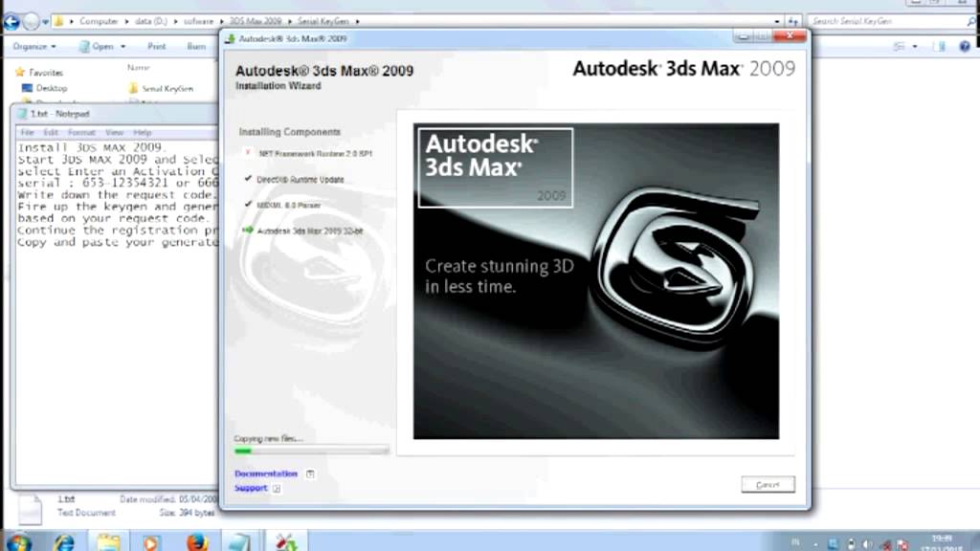This screenshot has height=551, width=980.
Task: Click the Autodesk 3ds Max splash image
Action: point(596,281)
